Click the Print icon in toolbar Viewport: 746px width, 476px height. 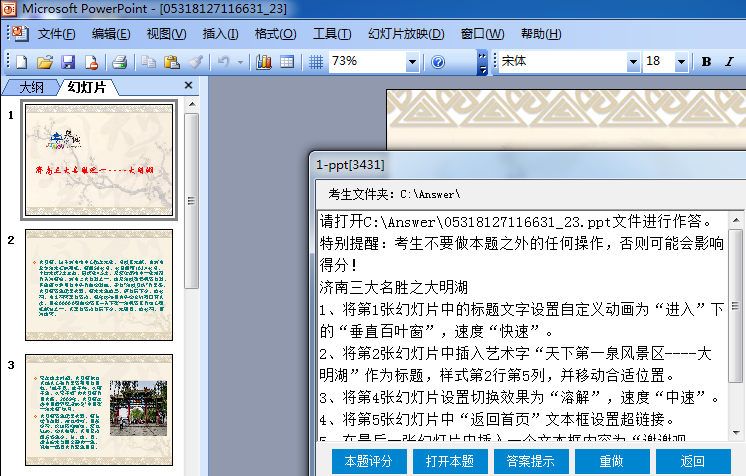point(119,62)
